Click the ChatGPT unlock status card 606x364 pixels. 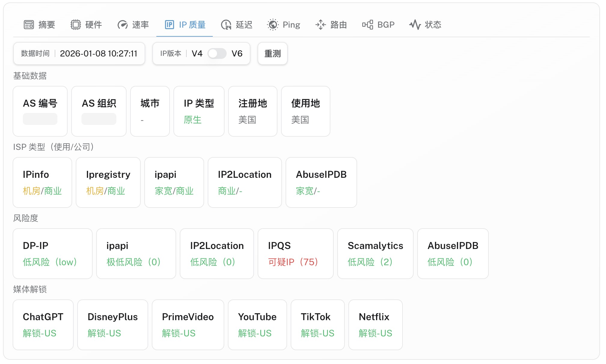pos(43,325)
